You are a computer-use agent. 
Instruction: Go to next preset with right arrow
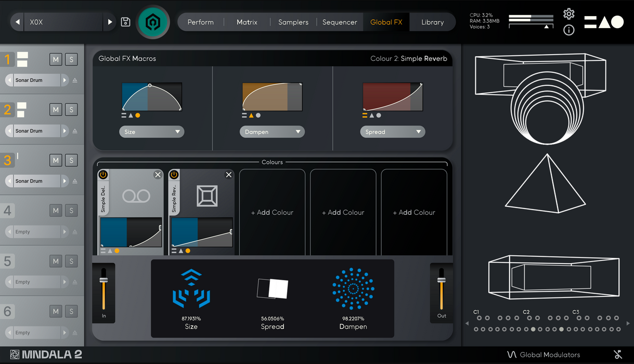pyautogui.click(x=110, y=22)
